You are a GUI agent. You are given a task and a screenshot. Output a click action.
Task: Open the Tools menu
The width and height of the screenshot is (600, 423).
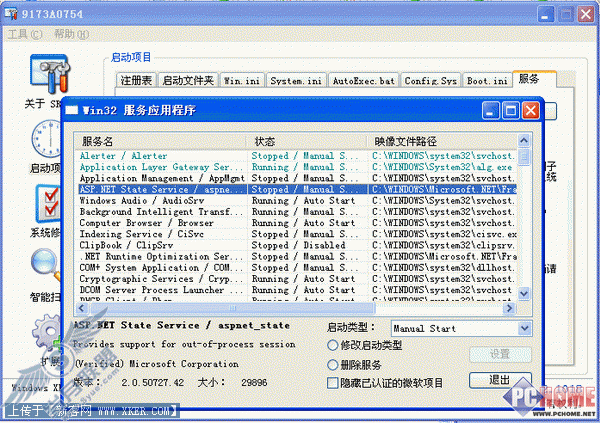point(24,34)
